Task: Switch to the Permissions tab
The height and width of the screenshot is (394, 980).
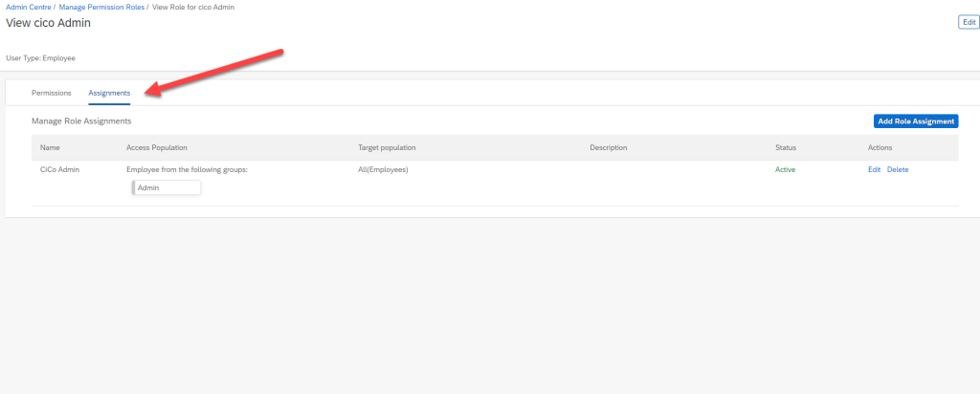Action: (52, 93)
